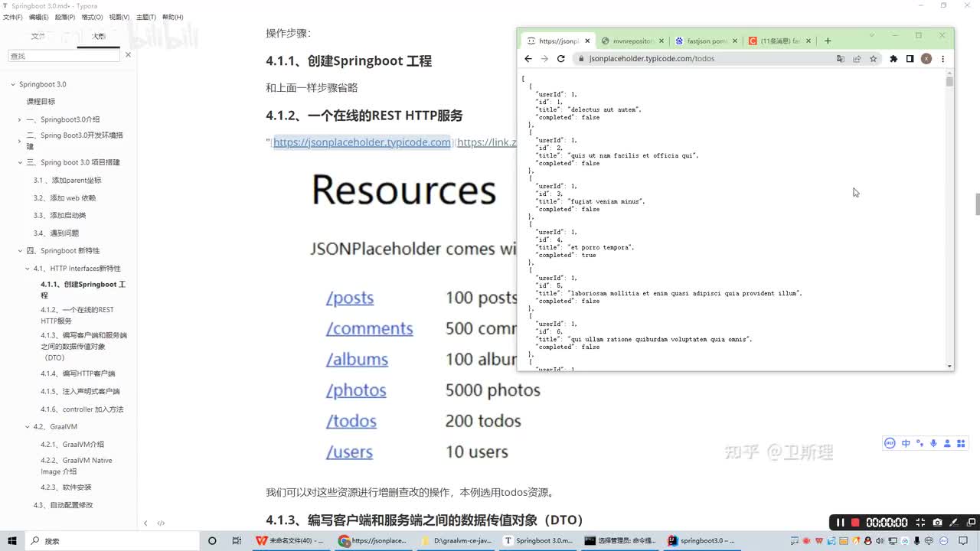Collapse 四、Springboot 新特性 node

coord(21,251)
